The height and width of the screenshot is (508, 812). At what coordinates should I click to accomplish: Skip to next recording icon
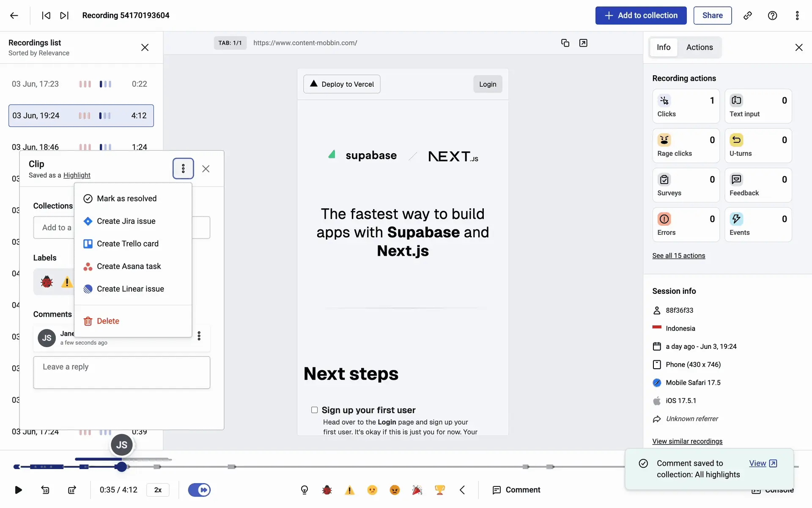pos(64,16)
